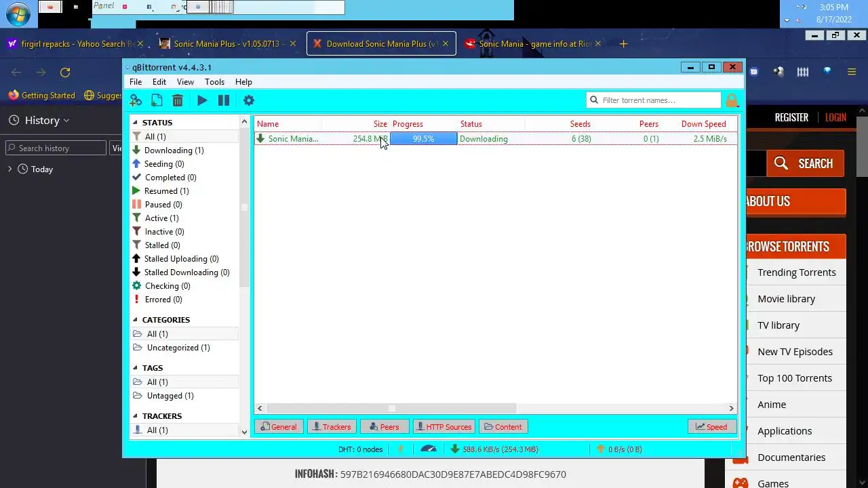Click the lock UI padlock icon
The width and height of the screenshot is (868, 488).
coord(732,100)
